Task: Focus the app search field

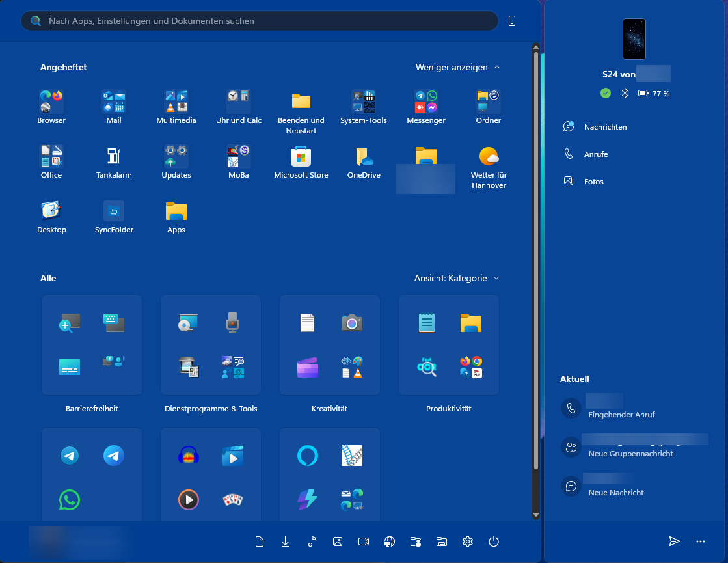Action: pyautogui.click(x=259, y=21)
